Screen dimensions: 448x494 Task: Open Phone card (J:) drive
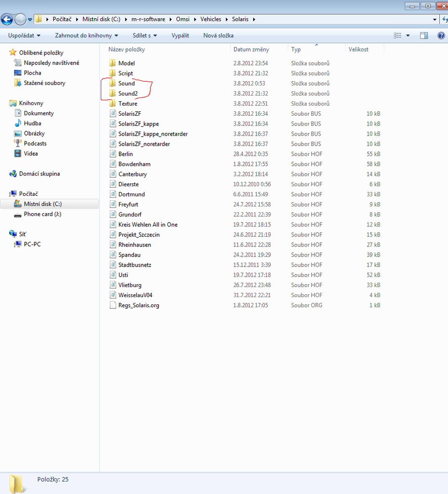pyautogui.click(x=42, y=214)
